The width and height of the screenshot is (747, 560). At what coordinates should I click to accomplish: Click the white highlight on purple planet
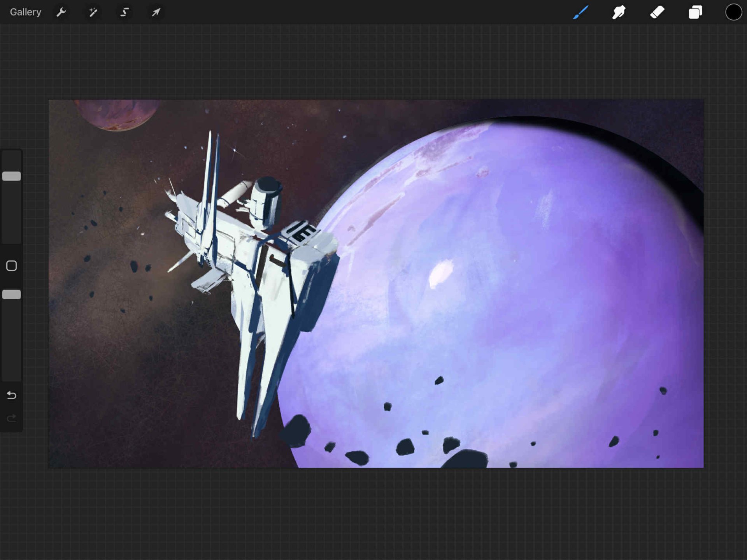pyautogui.click(x=441, y=274)
